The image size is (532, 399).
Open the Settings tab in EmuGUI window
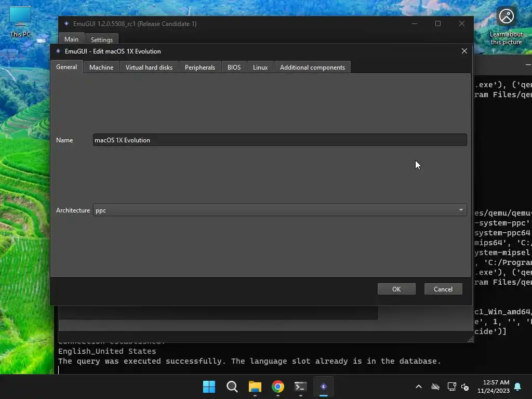pos(101,39)
